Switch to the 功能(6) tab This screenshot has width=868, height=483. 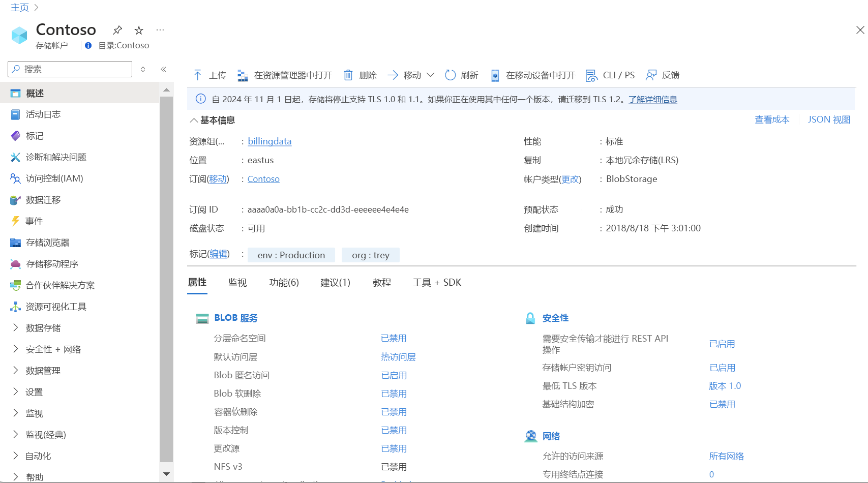(284, 283)
